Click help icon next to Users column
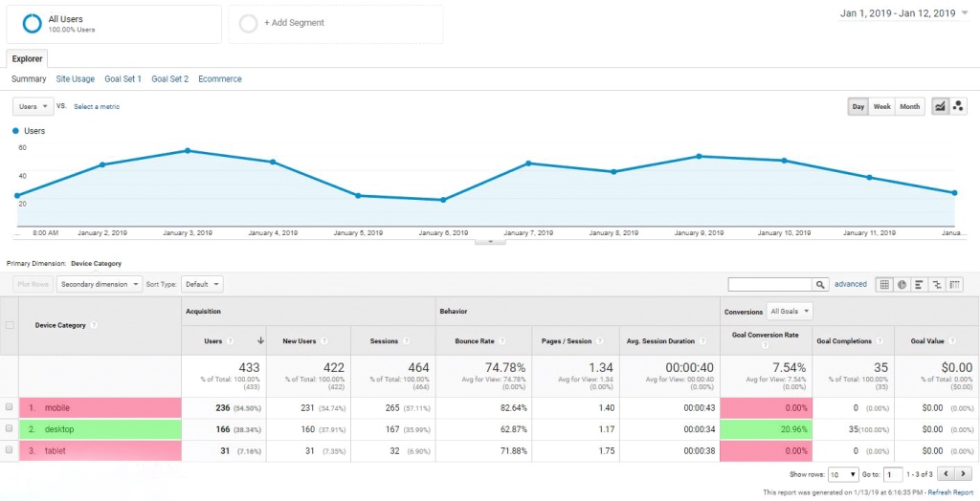This screenshot has height=501, width=980. coord(230,341)
